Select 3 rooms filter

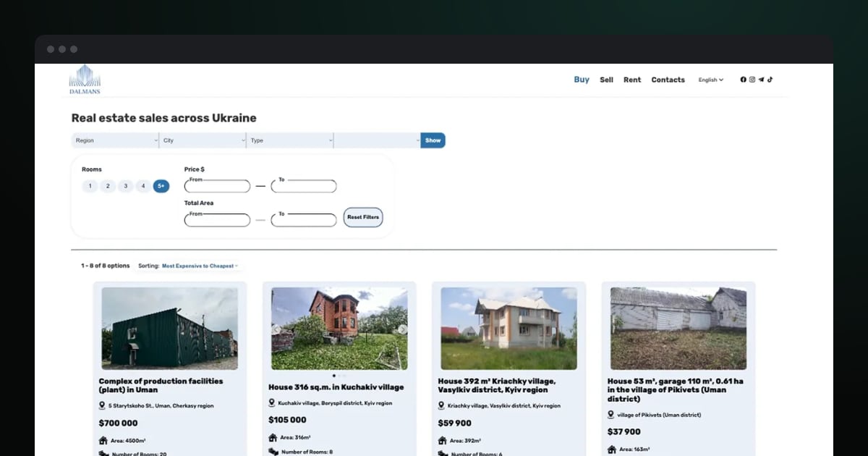[125, 186]
